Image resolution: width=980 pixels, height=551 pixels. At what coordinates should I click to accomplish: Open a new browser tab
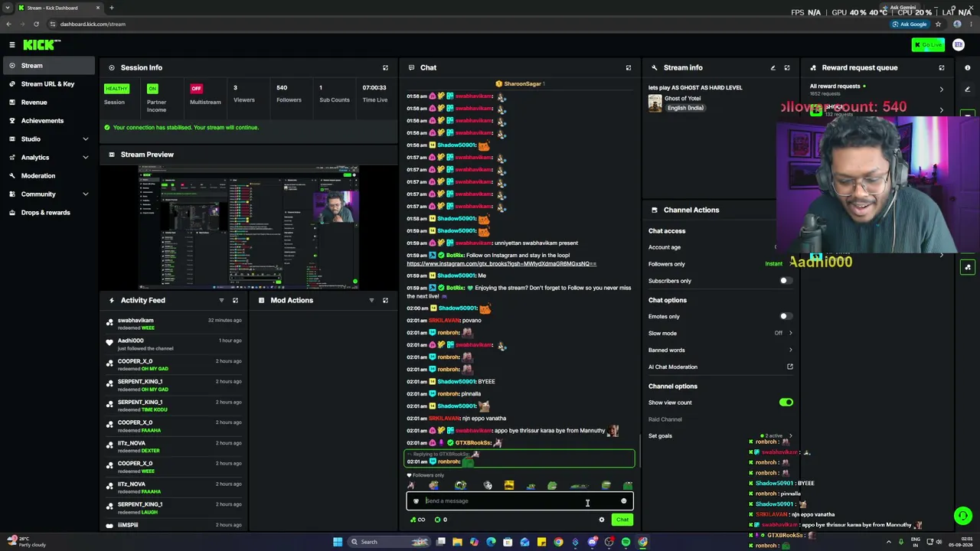(x=111, y=8)
